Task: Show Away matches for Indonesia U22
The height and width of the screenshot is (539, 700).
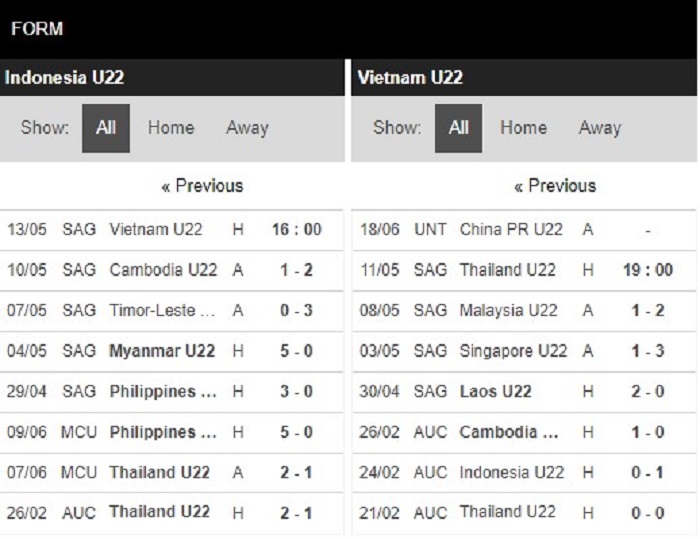Action: 247,128
